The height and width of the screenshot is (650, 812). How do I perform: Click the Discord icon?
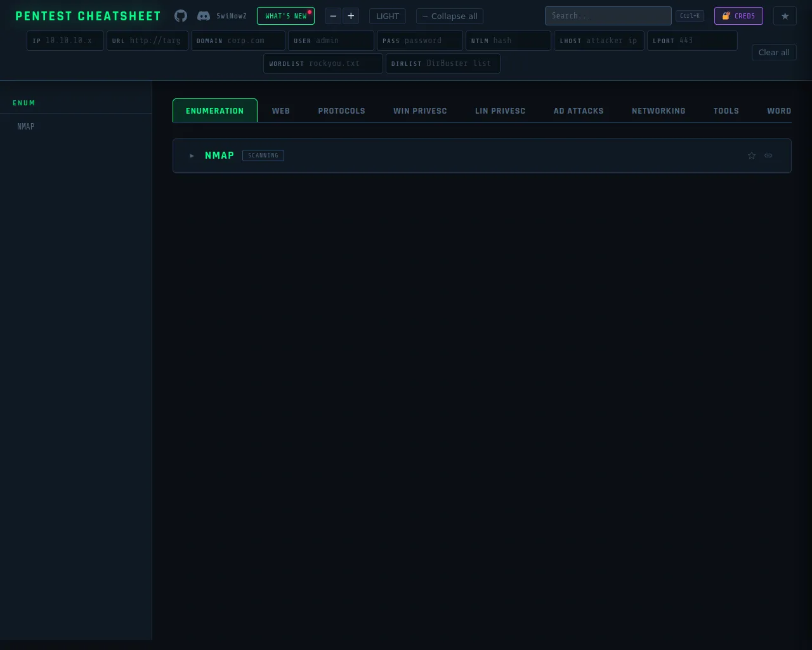tap(204, 16)
